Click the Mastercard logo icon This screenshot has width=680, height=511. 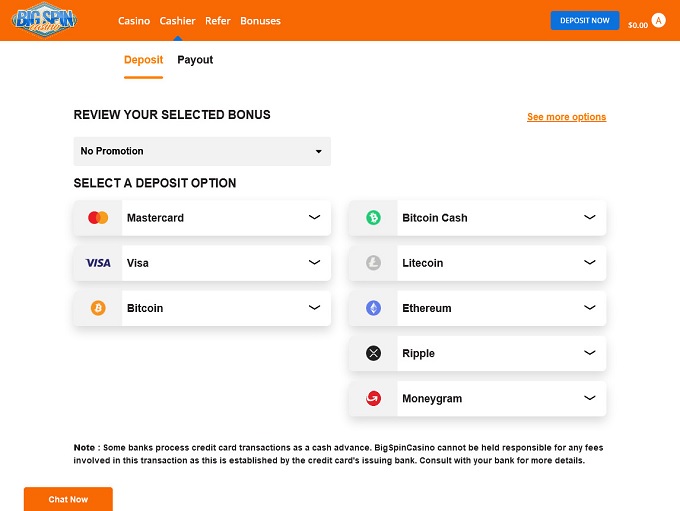(98, 218)
